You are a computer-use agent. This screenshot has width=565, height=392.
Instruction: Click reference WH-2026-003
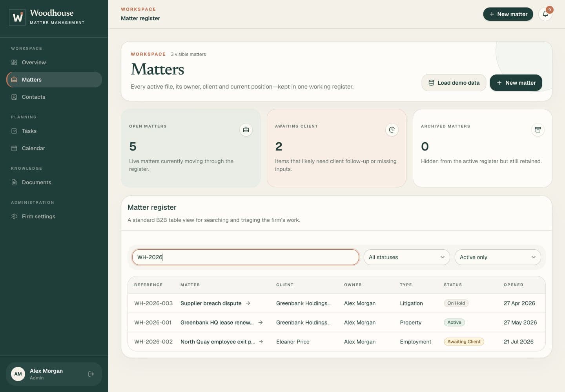click(x=153, y=303)
